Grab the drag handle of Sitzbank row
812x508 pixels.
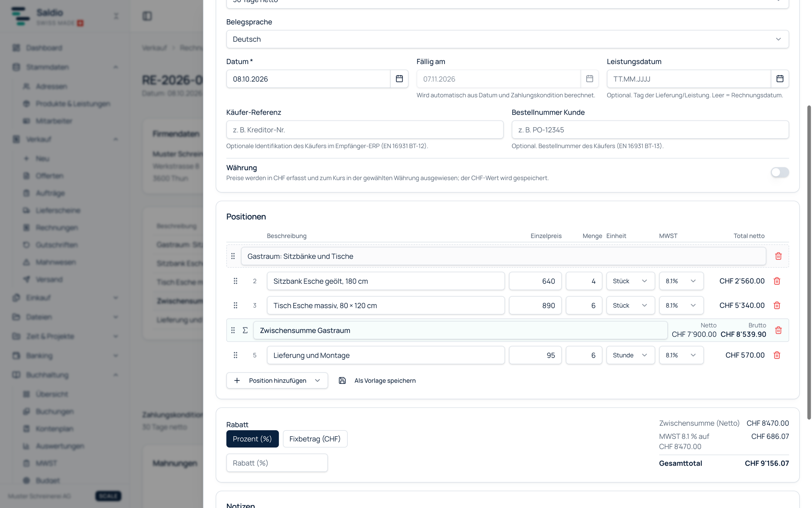point(235,281)
